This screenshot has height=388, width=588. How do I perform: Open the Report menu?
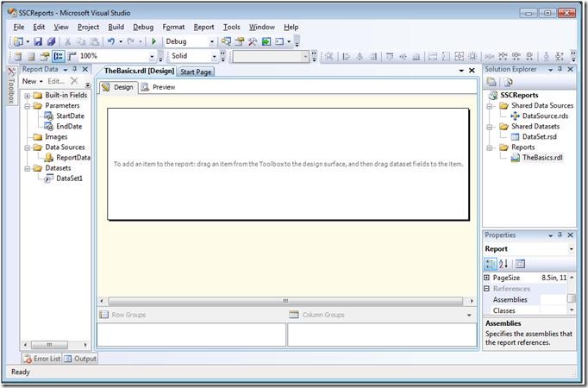click(x=203, y=27)
